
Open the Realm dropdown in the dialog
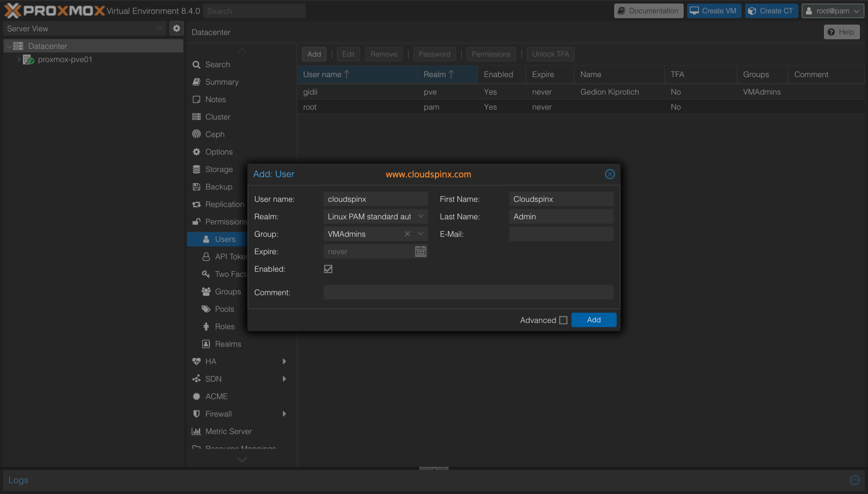[420, 216]
